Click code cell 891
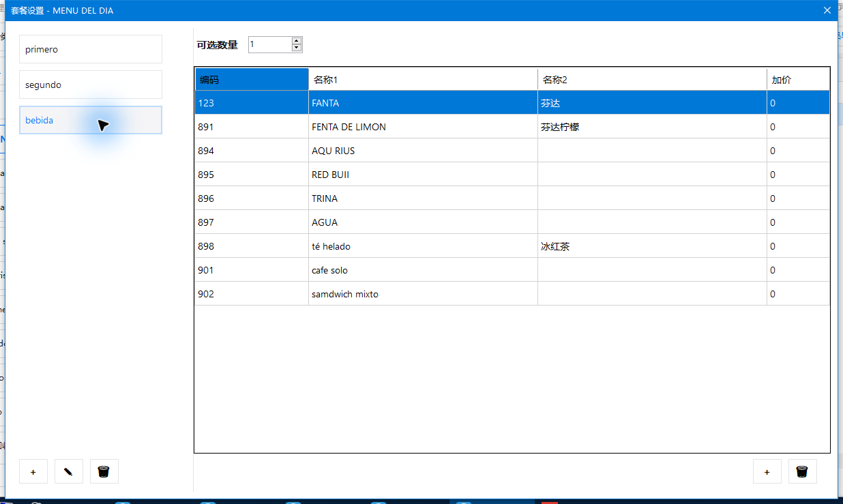 pyautogui.click(x=252, y=127)
